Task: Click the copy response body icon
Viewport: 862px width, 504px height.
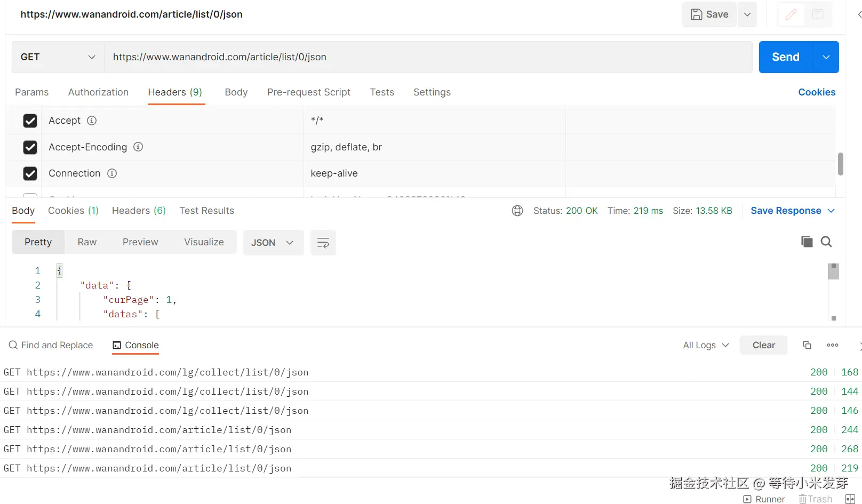Action: [x=807, y=242]
